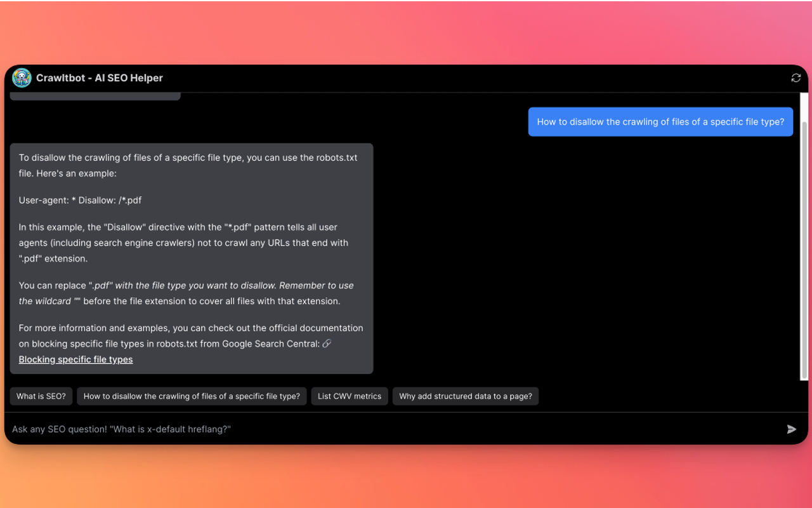
Task: Send the message with the arrow icon
Action: pyautogui.click(x=791, y=429)
